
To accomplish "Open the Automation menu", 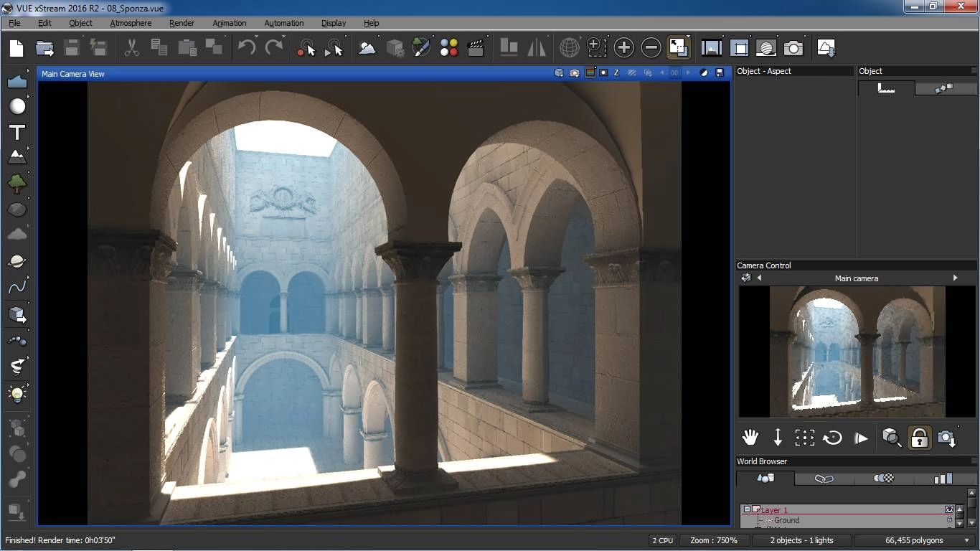I will pos(283,23).
